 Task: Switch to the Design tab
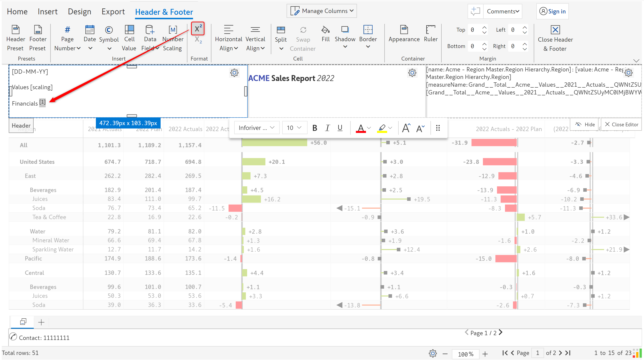click(80, 12)
